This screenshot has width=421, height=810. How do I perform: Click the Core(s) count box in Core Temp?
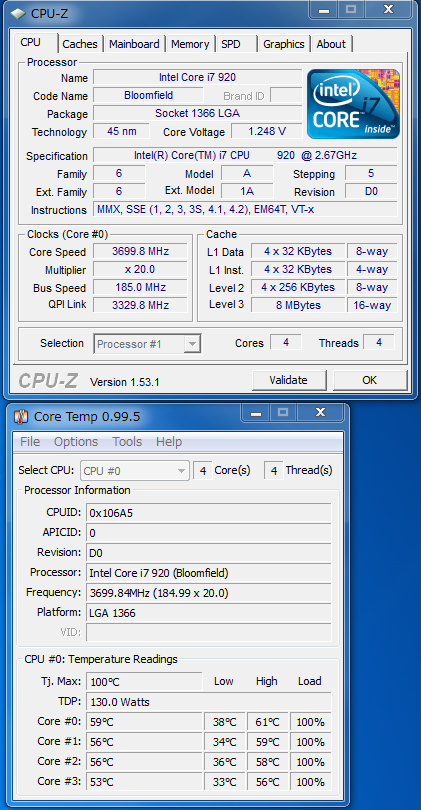click(203, 471)
